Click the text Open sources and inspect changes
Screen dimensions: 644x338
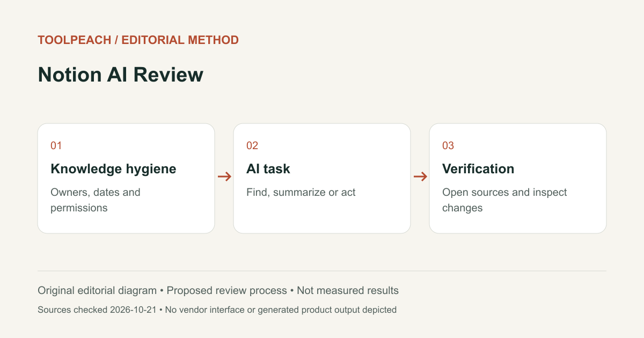(504, 200)
